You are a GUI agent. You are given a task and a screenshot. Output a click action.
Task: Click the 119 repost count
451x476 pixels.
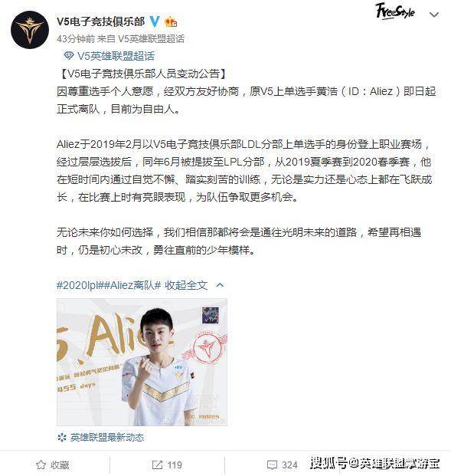click(175, 465)
